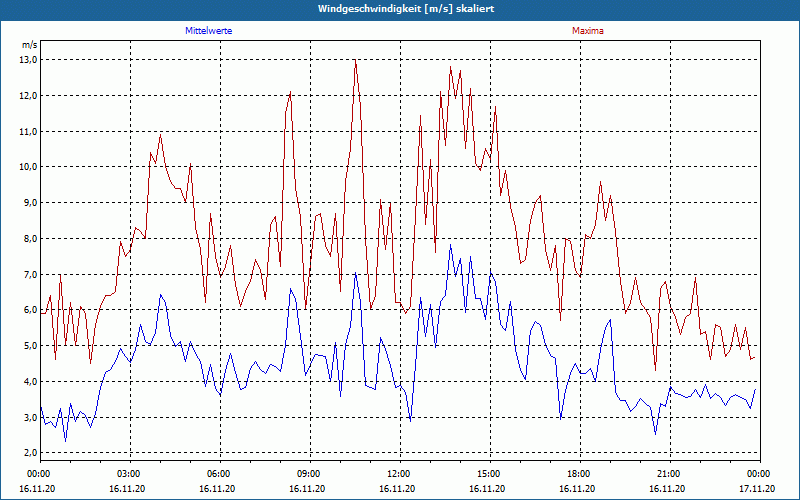The image size is (800, 500).
Task: Select the 10,0 y-axis tick label
Action: point(30,167)
